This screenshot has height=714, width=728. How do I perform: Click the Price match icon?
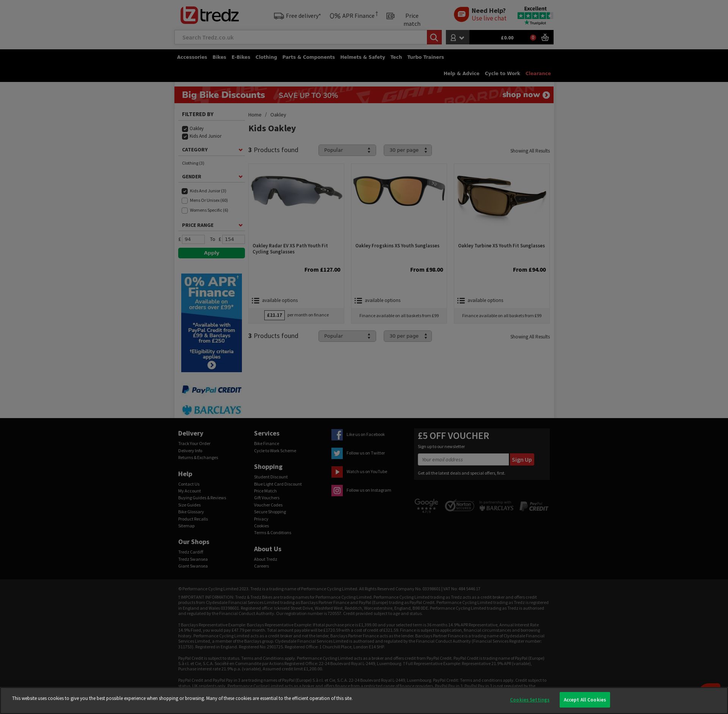391,16
